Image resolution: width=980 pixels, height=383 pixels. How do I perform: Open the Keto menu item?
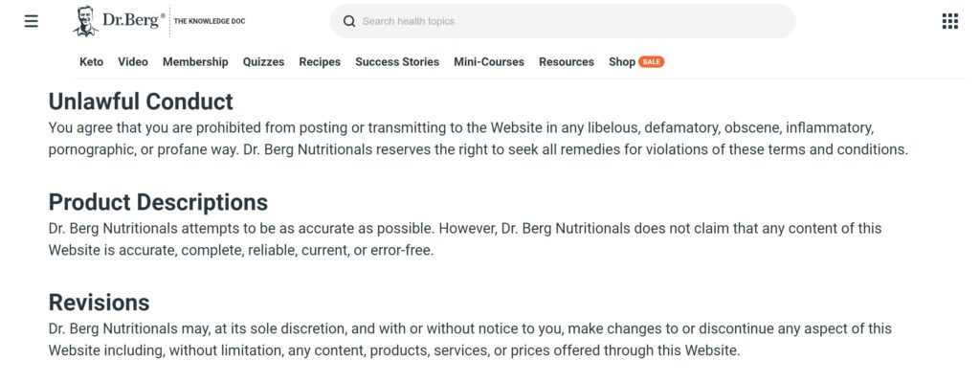pyautogui.click(x=91, y=62)
